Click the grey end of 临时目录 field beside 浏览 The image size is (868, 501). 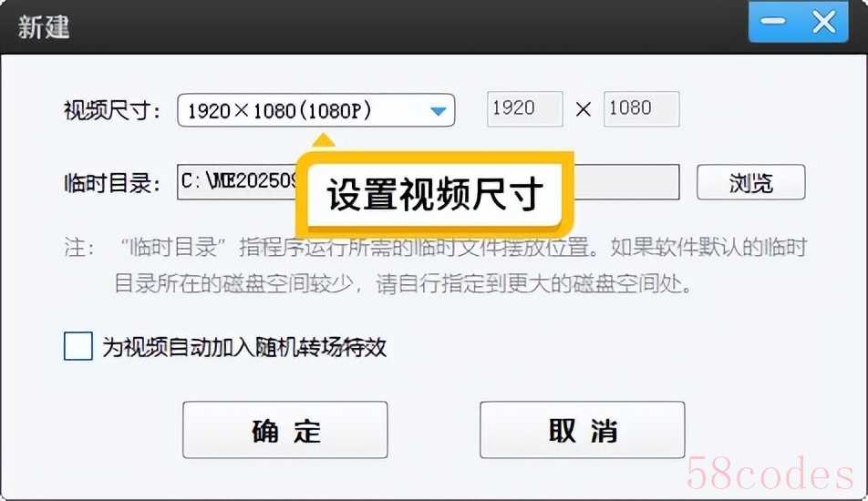(626, 182)
